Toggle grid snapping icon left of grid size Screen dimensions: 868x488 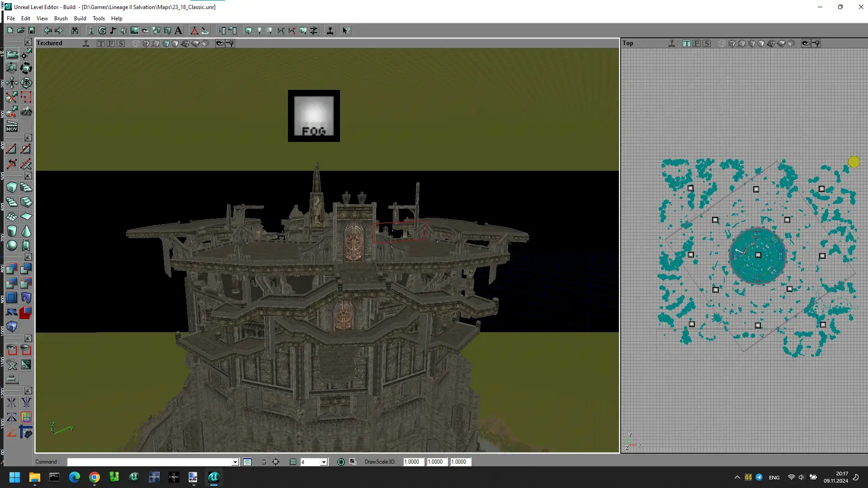pyautogui.click(x=293, y=462)
